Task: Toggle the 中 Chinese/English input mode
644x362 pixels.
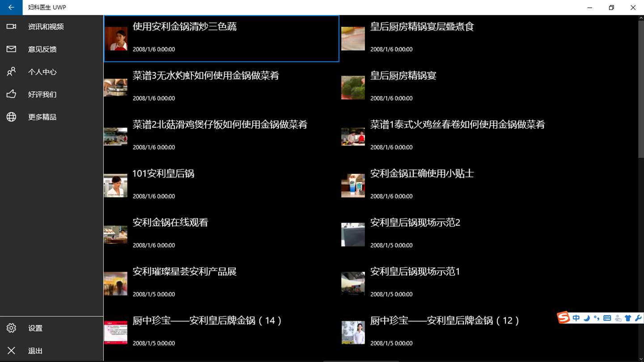Action: (x=576, y=318)
